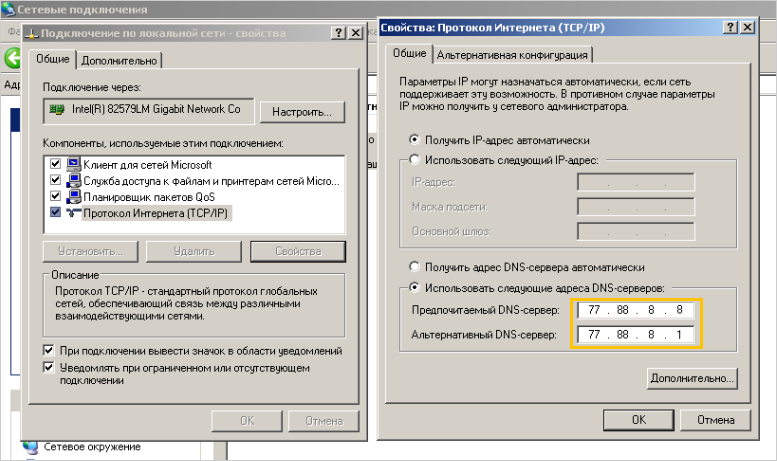
Task: Click the Служба доступа к файлам icon
Action: click(x=73, y=181)
